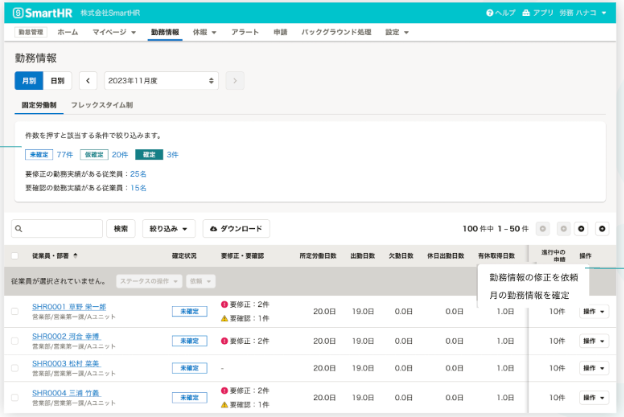Check the box for SHR0001 京野 栄一郎

[x=14, y=312]
